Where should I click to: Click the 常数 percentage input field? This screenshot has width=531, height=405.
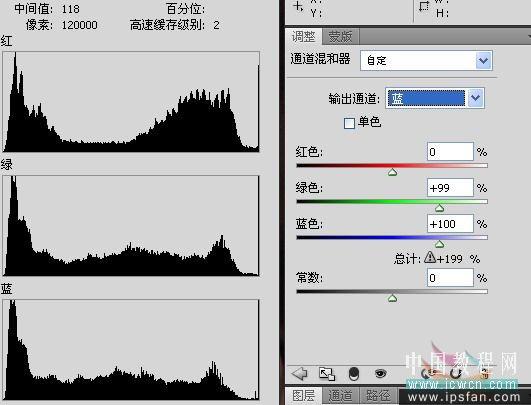(x=450, y=278)
